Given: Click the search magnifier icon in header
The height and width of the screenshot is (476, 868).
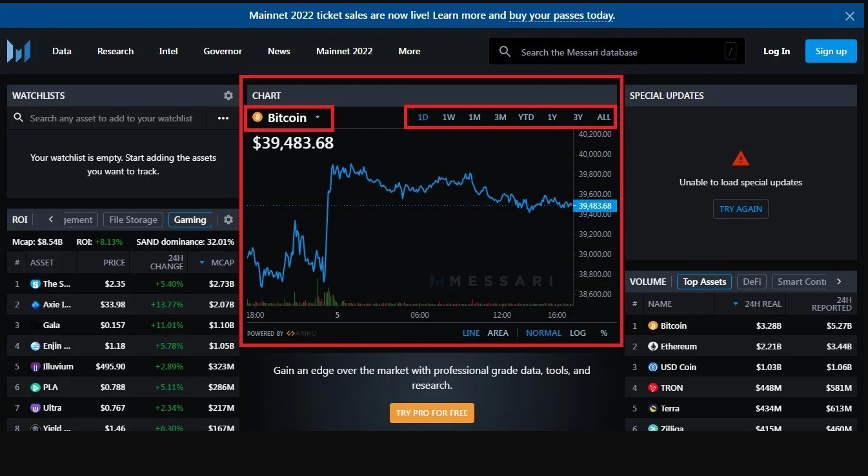Looking at the screenshot, I should (505, 52).
